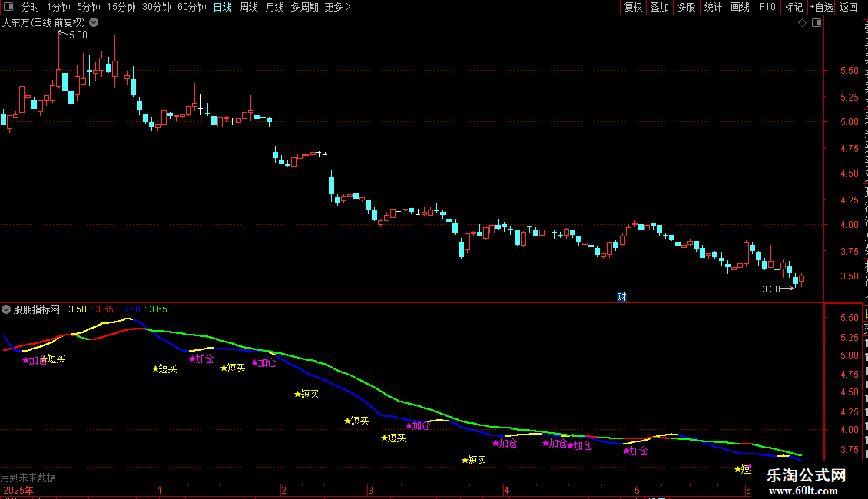Open the 多周期 multi-period view
Viewport: 868px width, 499px height.
(304, 7)
